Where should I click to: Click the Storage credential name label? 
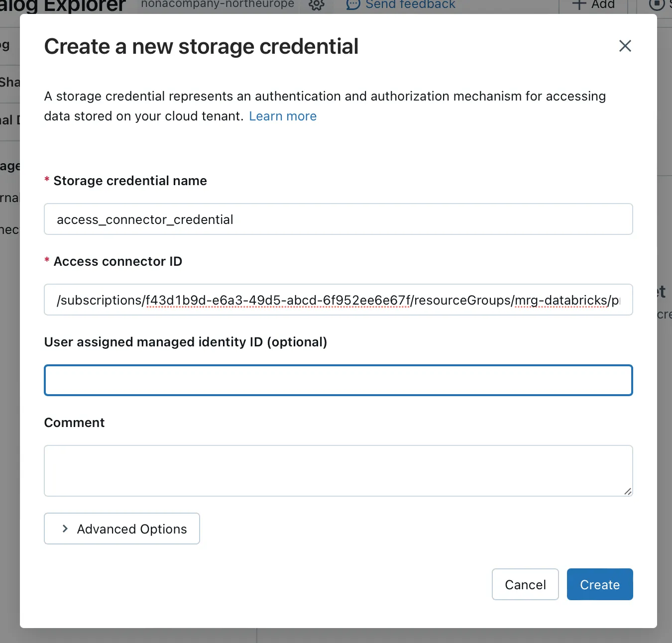(x=130, y=181)
